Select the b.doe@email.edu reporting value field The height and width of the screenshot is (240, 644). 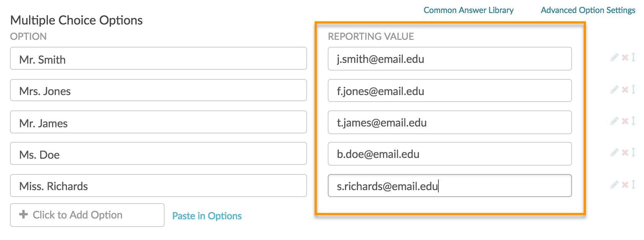point(449,154)
